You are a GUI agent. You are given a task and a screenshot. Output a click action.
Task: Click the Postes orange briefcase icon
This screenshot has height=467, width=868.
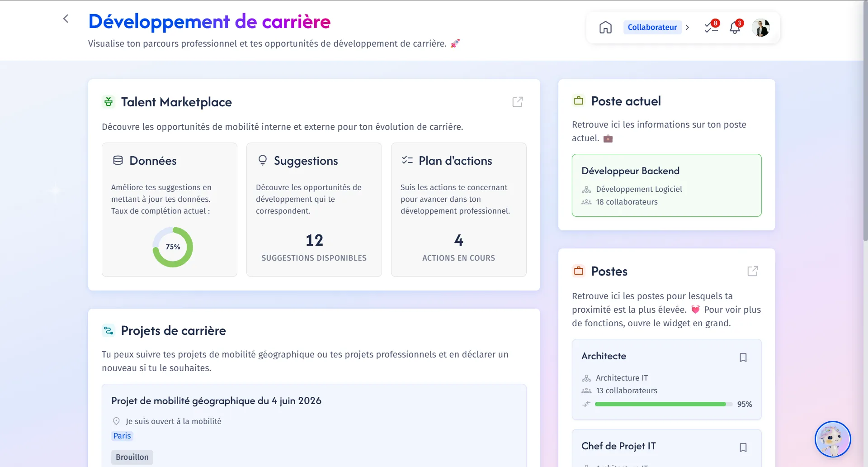click(x=579, y=271)
